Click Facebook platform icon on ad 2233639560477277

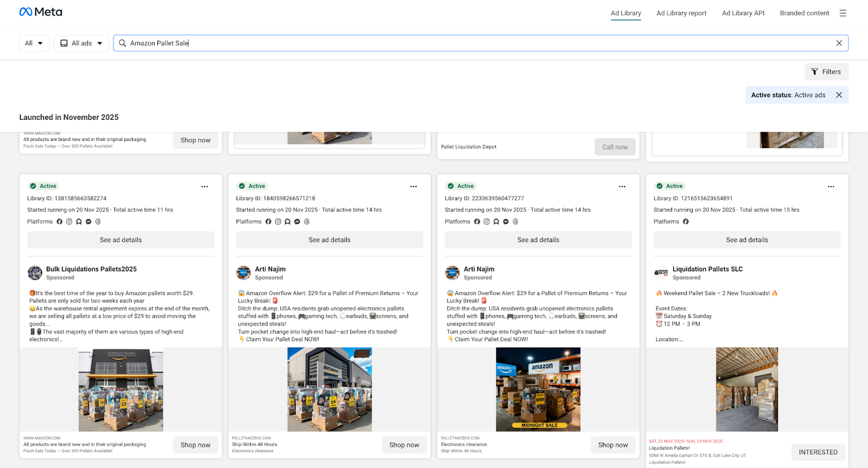click(x=477, y=222)
